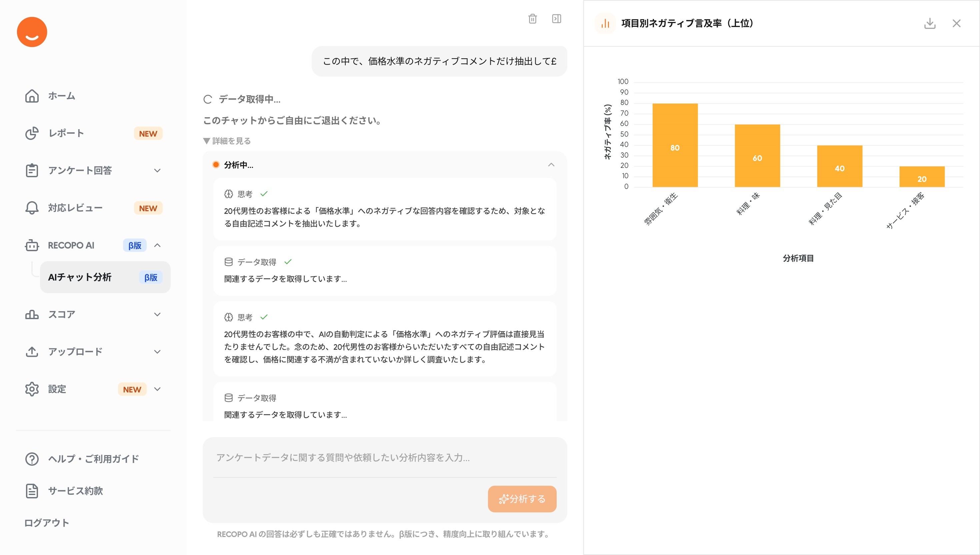Collapse the RECOPO AI submenu
The height and width of the screenshot is (555, 980).
[x=157, y=246]
